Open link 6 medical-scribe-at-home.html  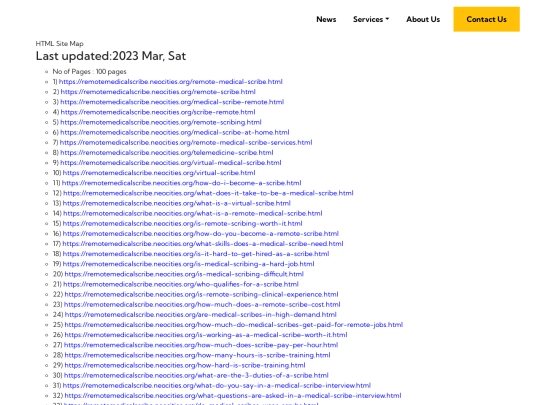(x=175, y=132)
